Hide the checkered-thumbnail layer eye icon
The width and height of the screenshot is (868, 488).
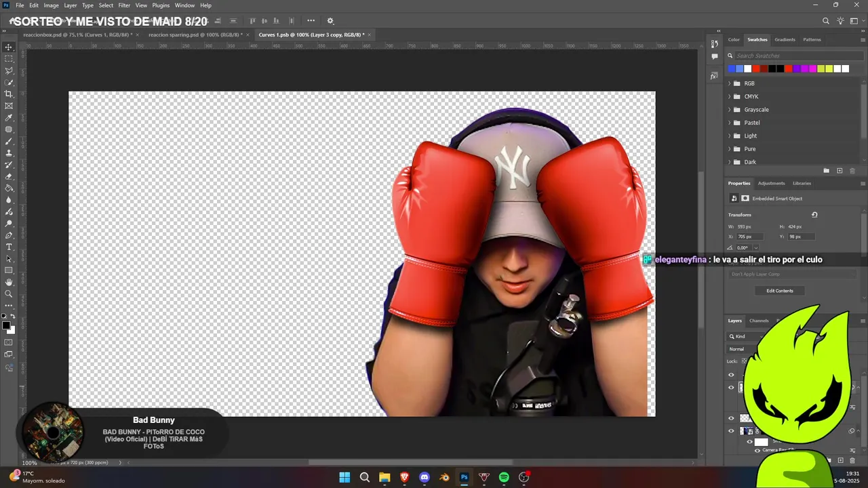pos(731,418)
